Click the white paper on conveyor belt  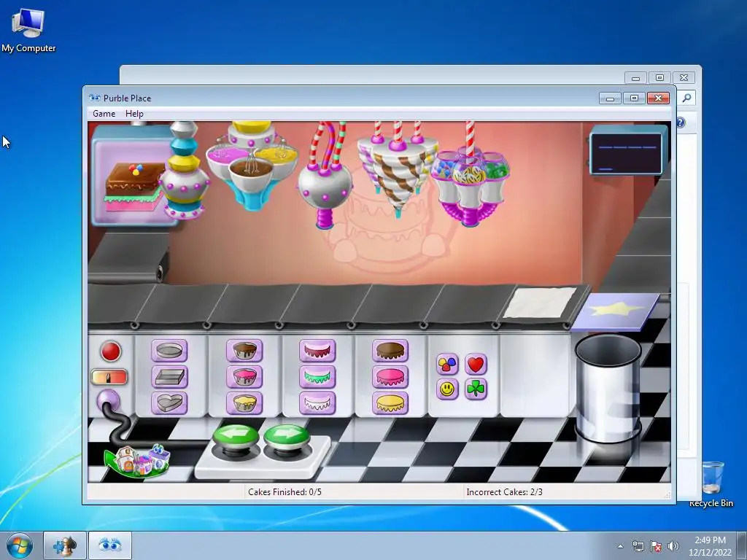tap(540, 302)
